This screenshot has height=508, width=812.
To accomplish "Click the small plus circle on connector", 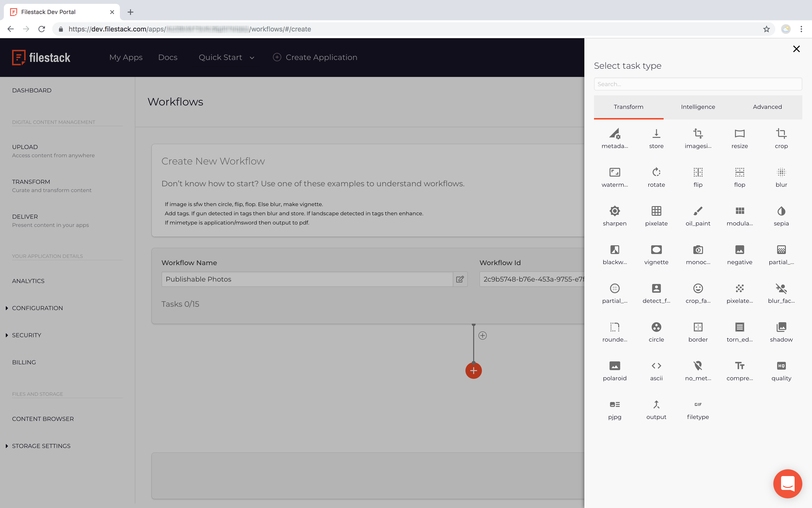I will click(x=483, y=336).
